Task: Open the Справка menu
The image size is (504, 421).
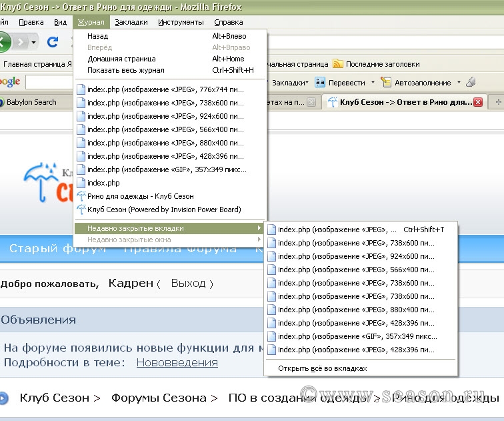Action: click(228, 22)
